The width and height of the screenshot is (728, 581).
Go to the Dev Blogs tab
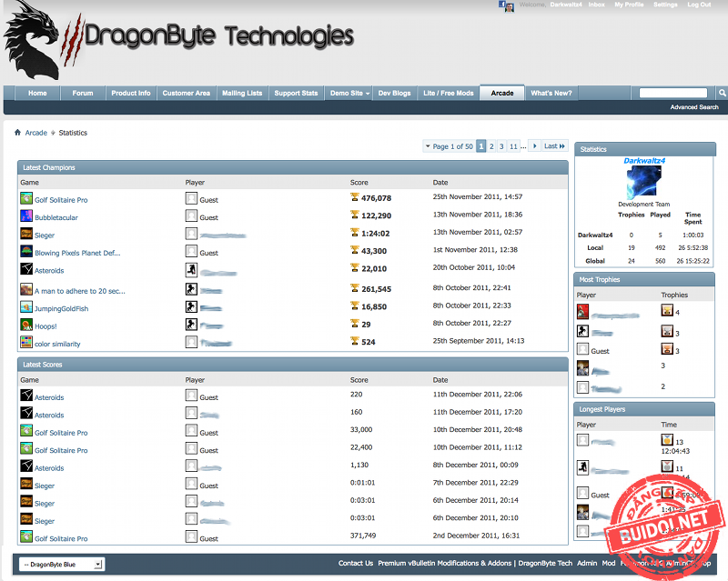(394, 93)
